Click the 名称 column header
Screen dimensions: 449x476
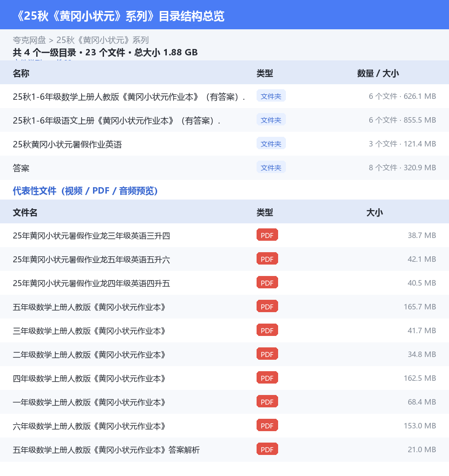pos(21,73)
